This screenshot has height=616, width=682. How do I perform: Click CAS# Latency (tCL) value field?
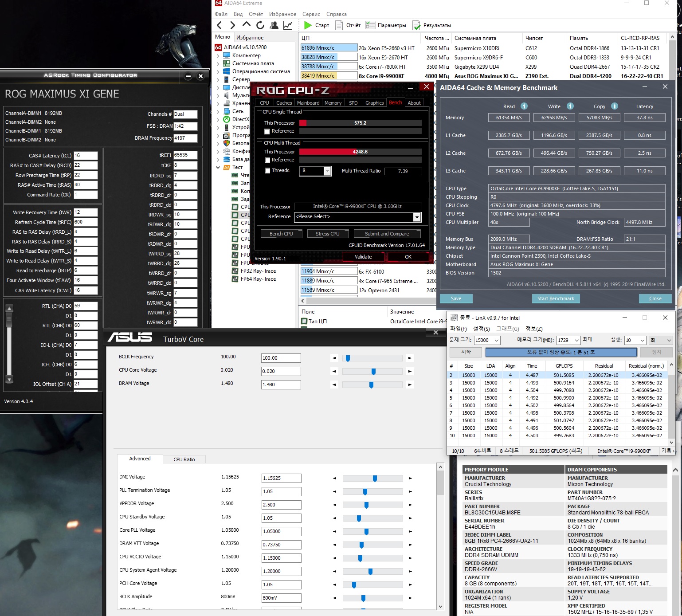click(86, 156)
